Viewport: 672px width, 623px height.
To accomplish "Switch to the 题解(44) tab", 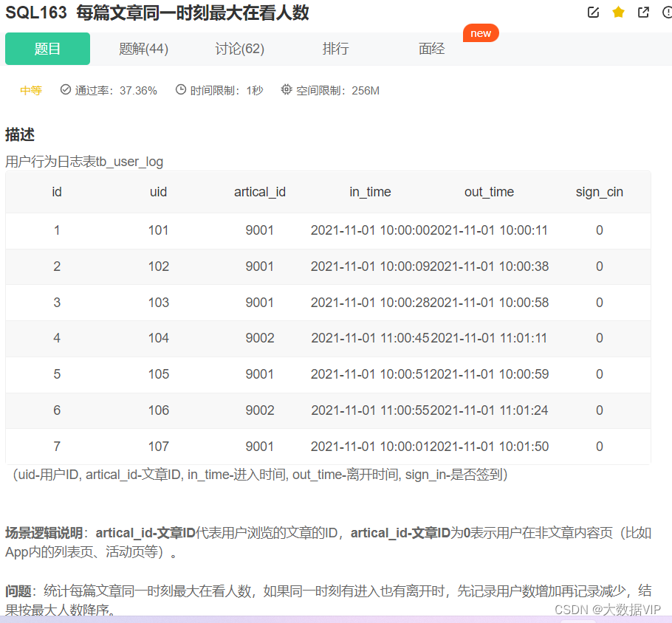I will point(143,49).
